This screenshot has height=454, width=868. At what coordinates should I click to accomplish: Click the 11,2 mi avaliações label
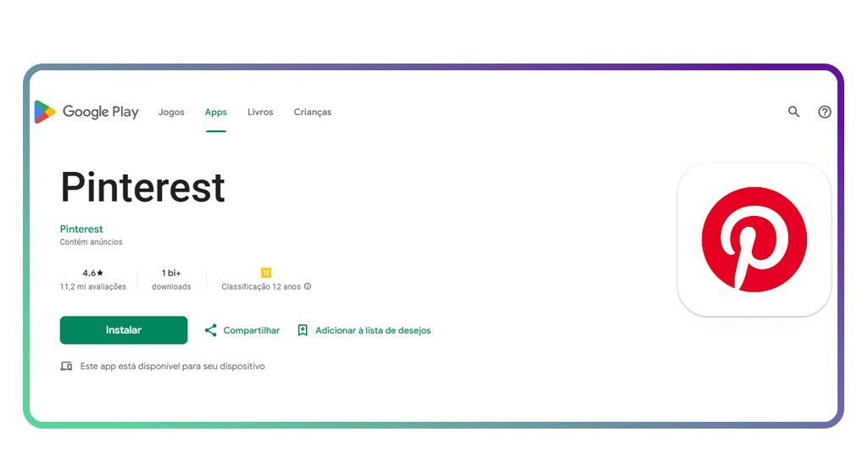pos(93,287)
